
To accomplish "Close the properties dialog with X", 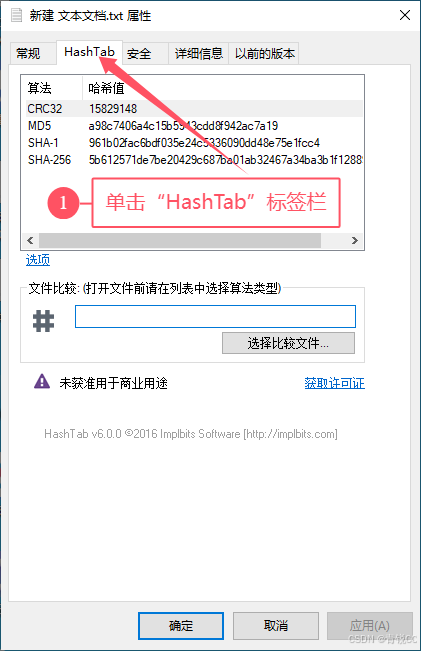I will click(405, 15).
